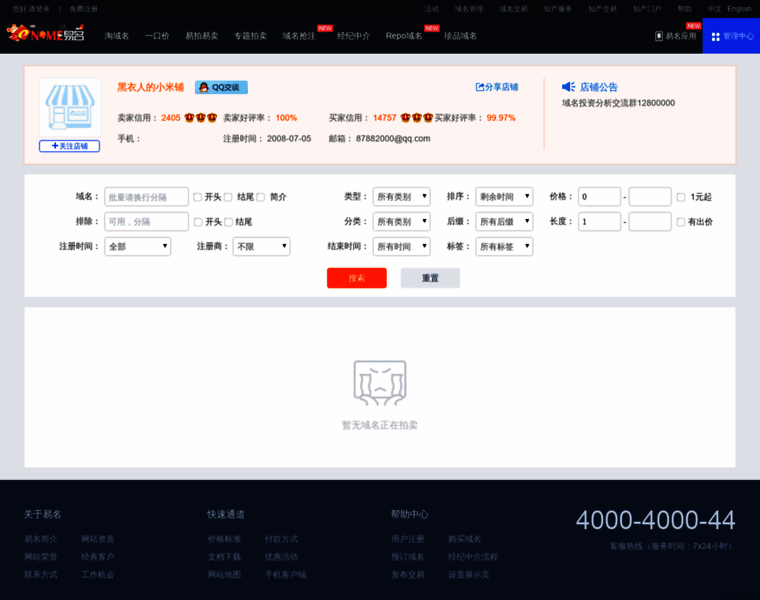The image size is (760, 600).
Task: Open 用户注册 footer link
Action: (408, 539)
